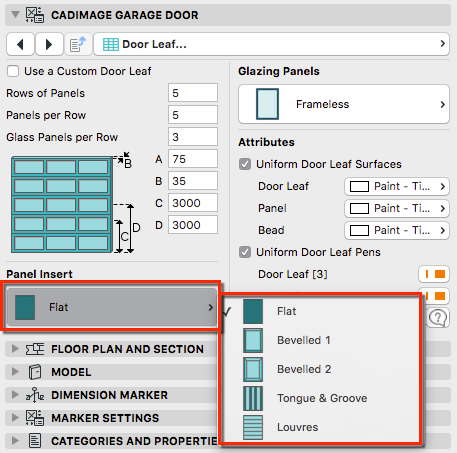Collapse the Cadimage Garage Door section
The height and width of the screenshot is (453, 457).
click(15, 15)
